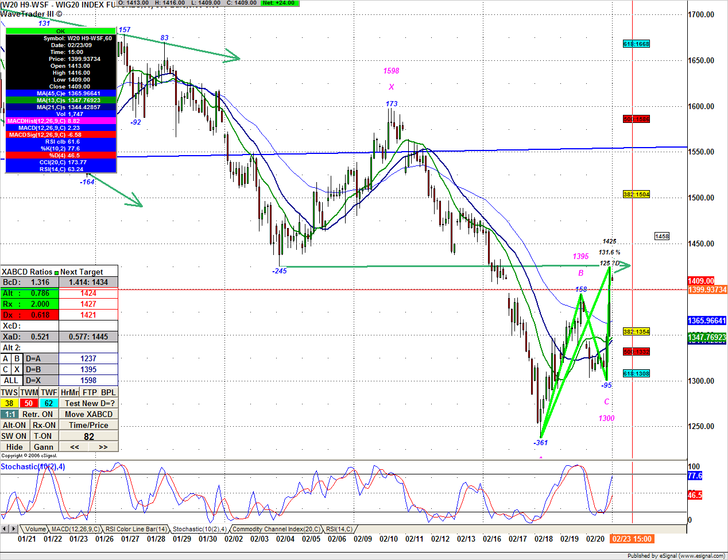
Task: Click D=A target row
Action: point(41,358)
